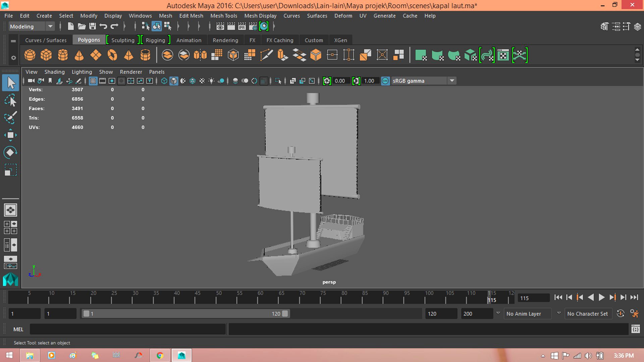Open the Script Editor button
Viewport: 644px width, 362px height.
(x=635, y=329)
